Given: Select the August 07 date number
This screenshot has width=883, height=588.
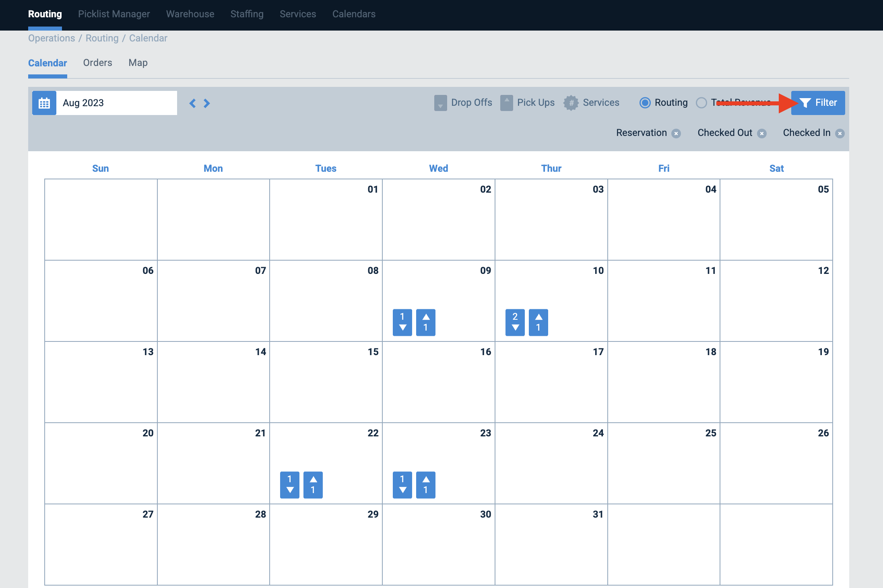Looking at the screenshot, I should point(261,271).
